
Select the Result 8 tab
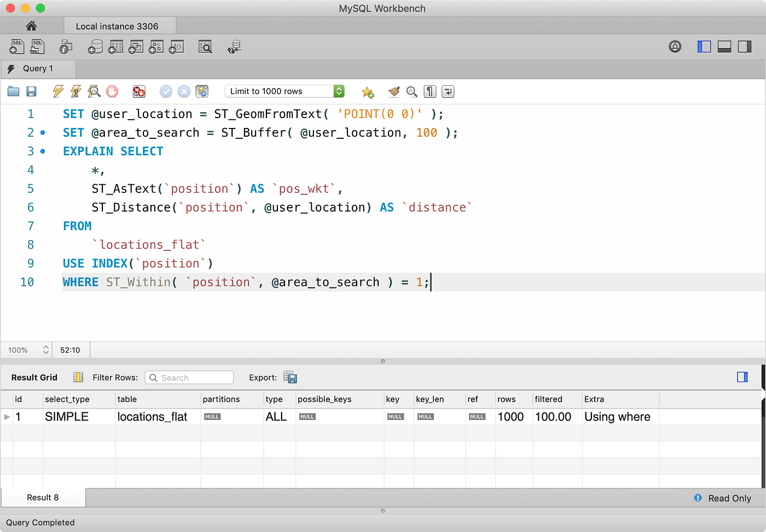pyautogui.click(x=43, y=498)
